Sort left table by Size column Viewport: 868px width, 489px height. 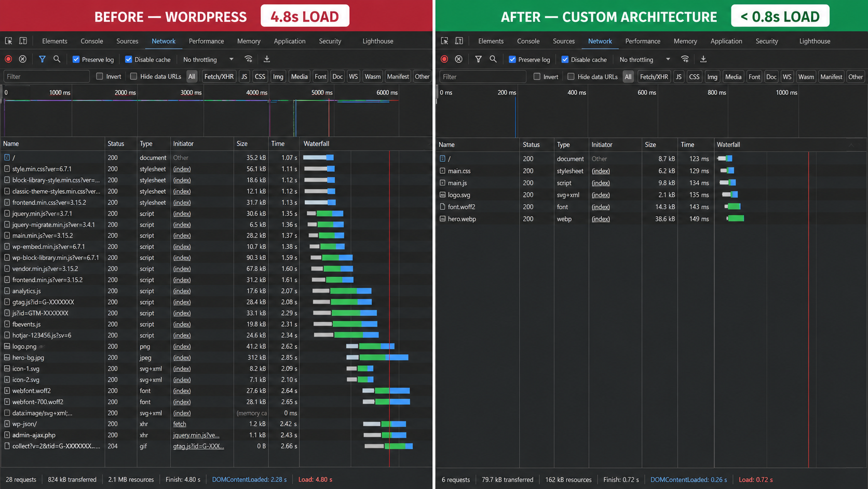pyautogui.click(x=251, y=143)
